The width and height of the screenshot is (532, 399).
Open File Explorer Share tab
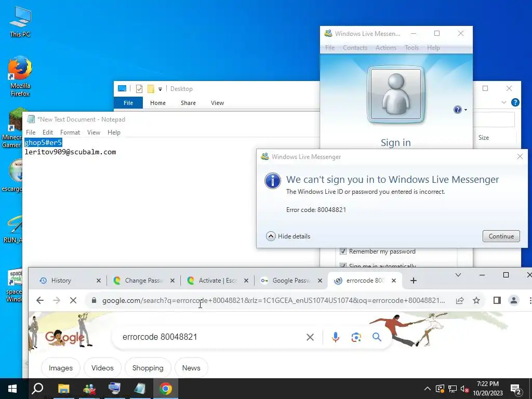pyautogui.click(x=188, y=103)
